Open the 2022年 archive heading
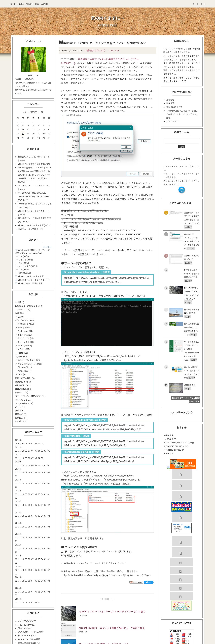The height and width of the screenshot is (644, 215). (x=18, y=447)
